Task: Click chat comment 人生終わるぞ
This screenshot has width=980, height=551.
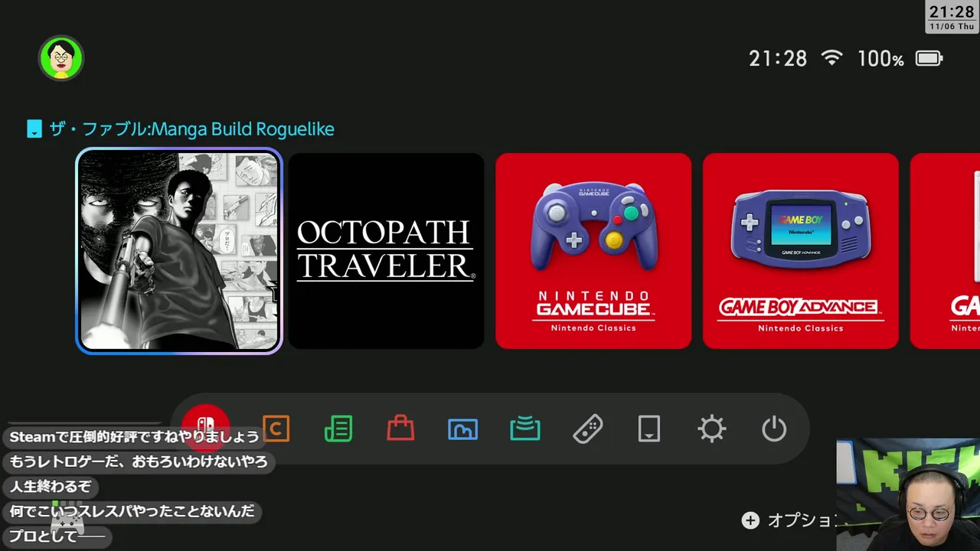Action: click(x=51, y=486)
